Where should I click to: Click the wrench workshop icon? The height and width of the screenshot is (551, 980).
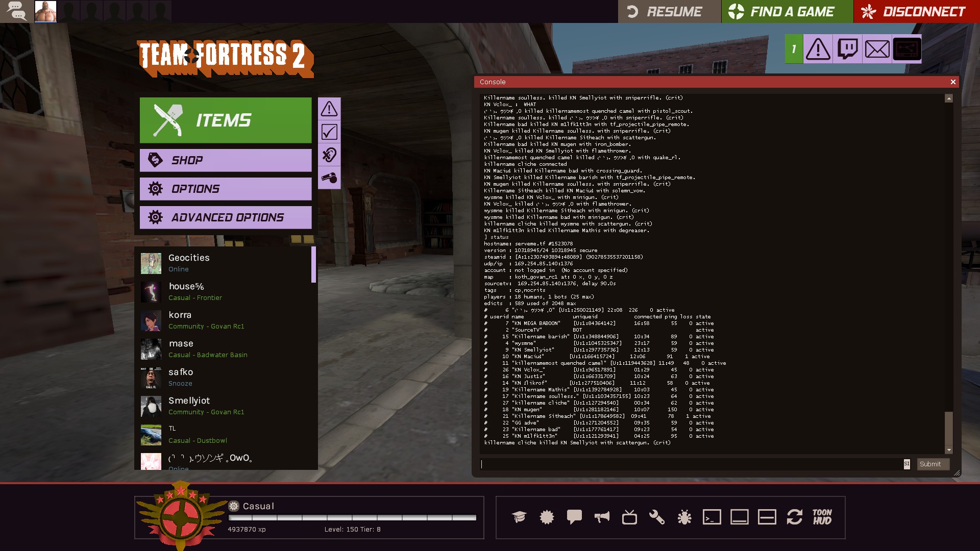click(x=656, y=517)
